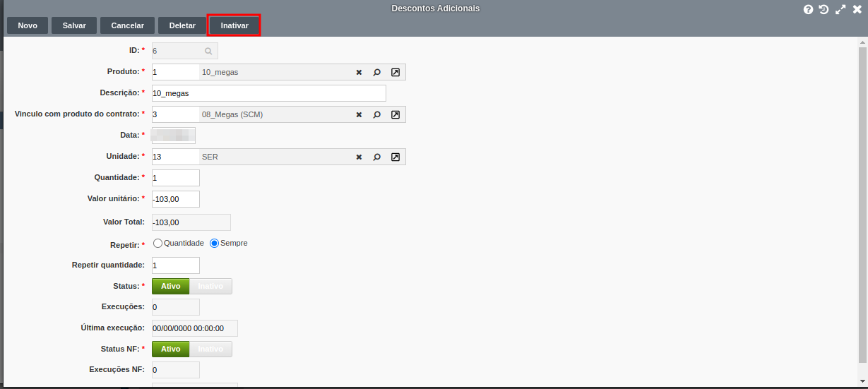Click the Novo button in the toolbar
Screen dimensions: 868x389
coord(28,25)
